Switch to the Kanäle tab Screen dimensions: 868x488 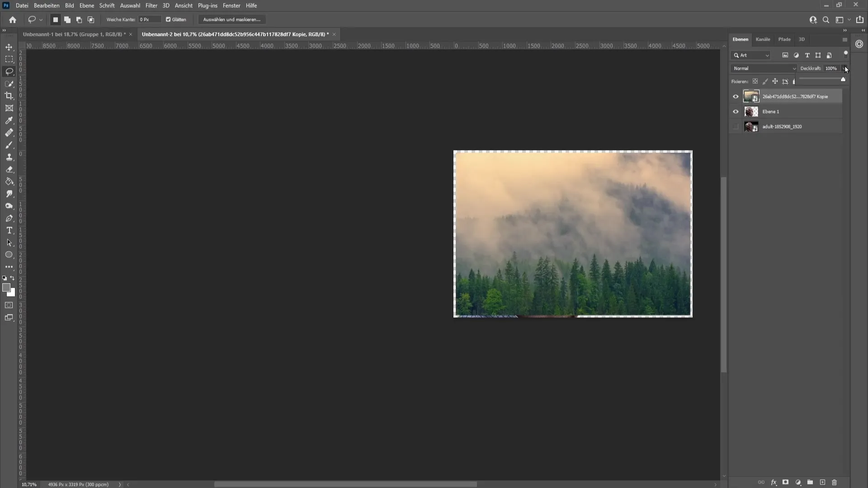pos(764,39)
